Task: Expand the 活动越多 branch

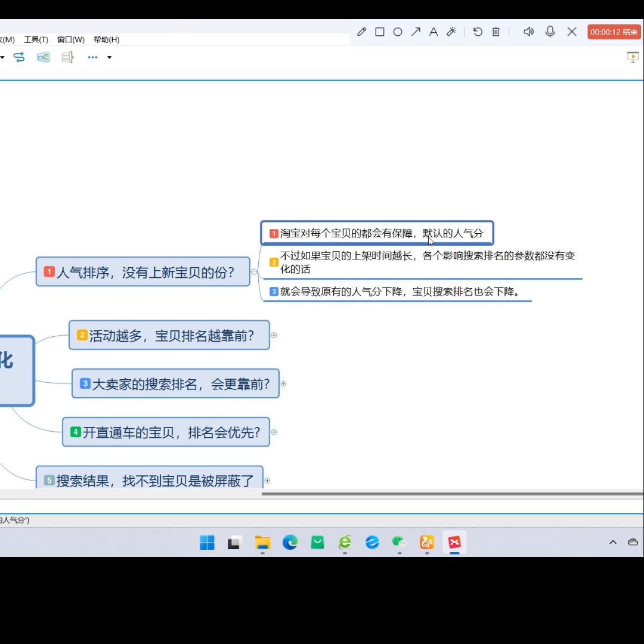Action: tap(274, 335)
